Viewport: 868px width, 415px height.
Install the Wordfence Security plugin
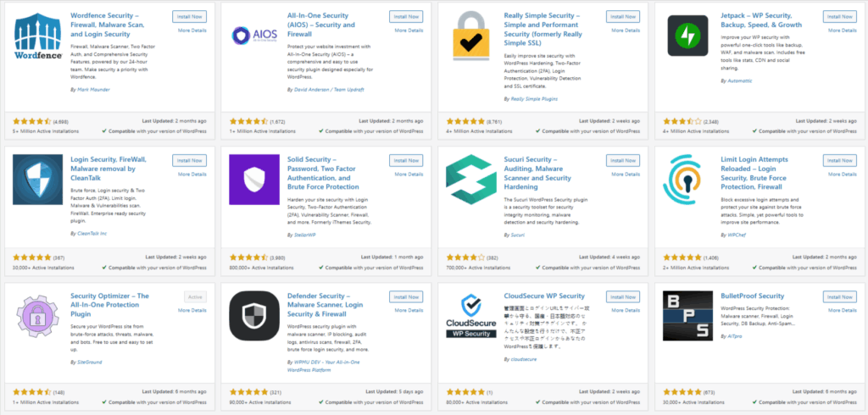click(189, 17)
